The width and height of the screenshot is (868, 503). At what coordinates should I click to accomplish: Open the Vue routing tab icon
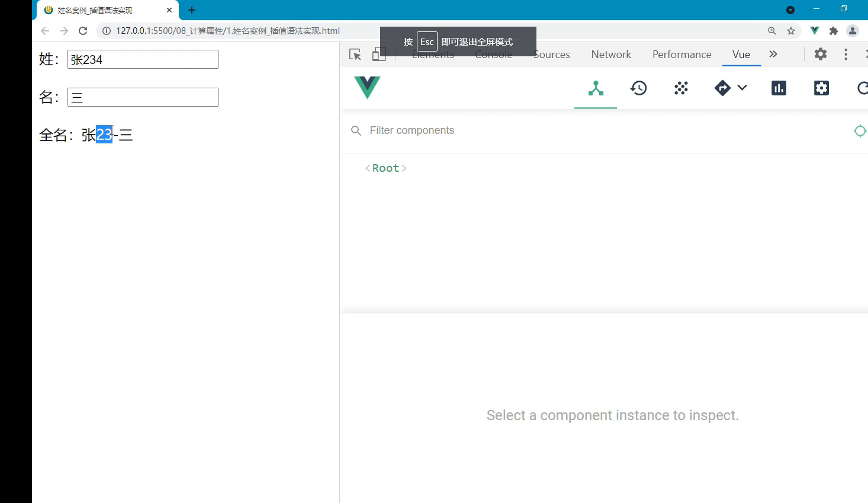tap(722, 88)
